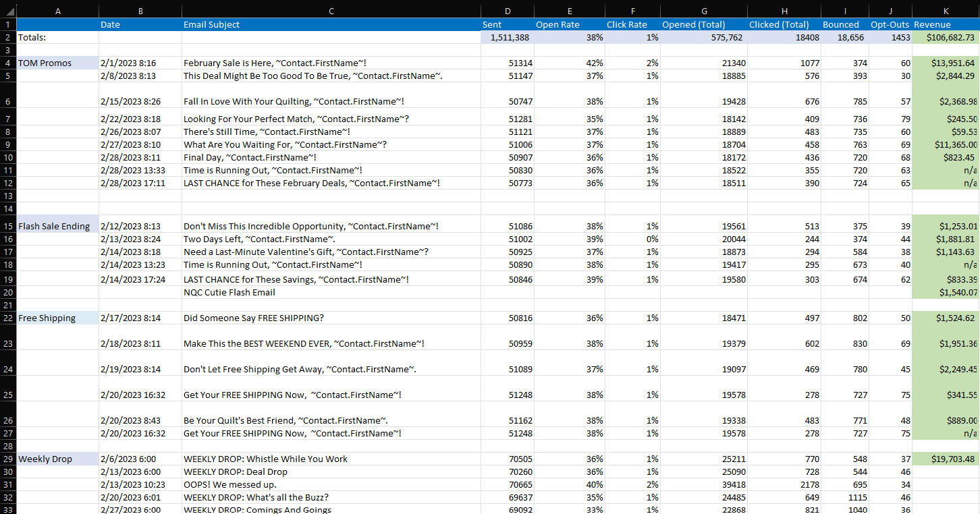Click the "Weekly Drop" category cell
Screen dimensions: 980x514
pyautogui.click(x=57, y=459)
